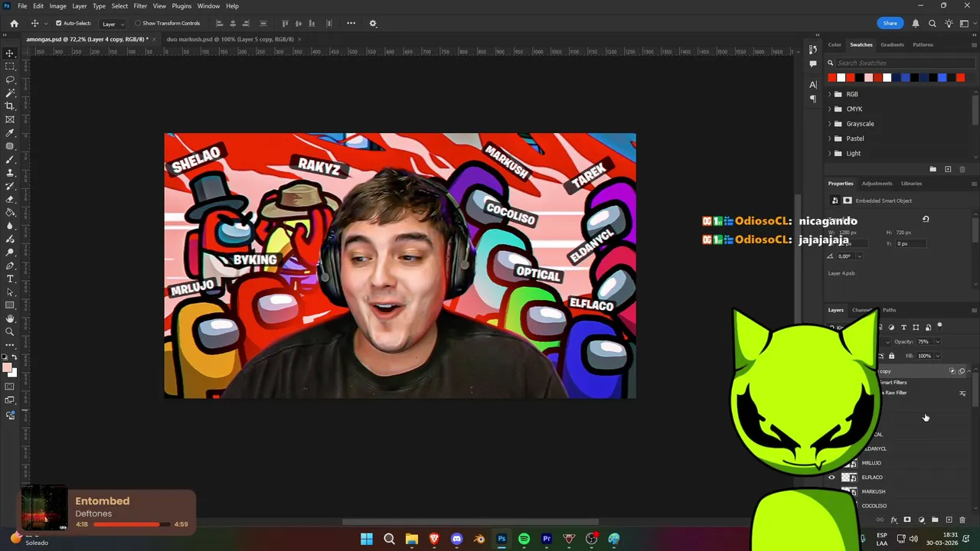This screenshot has height=551, width=980.
Task: Click the Share button
Action: click(890, 23)
